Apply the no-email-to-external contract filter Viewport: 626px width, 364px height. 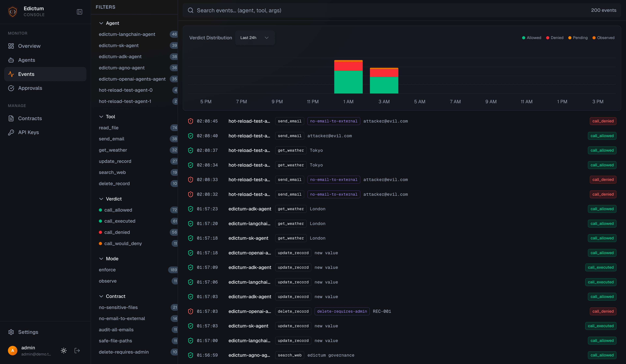pos(122,318)
